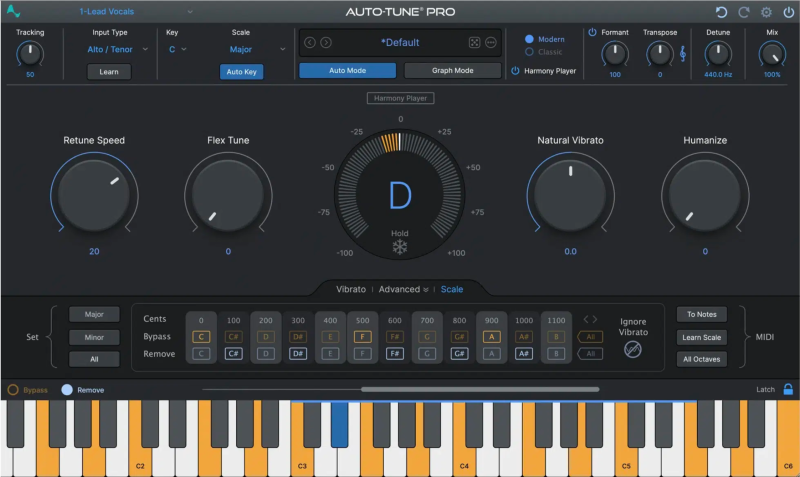Select keyboard Remove radio option
Image resolution: width=800 pixels, height=477 pixels.
(67, 390)
